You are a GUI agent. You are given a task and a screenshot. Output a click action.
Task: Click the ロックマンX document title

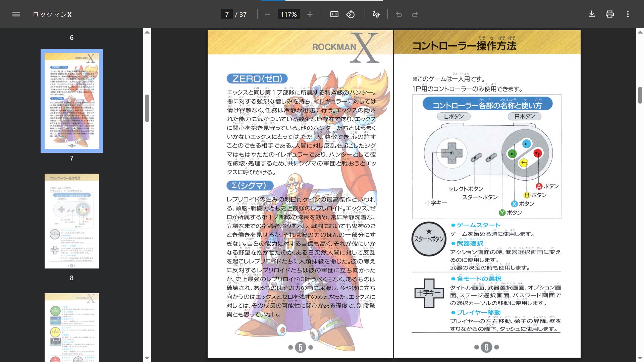click(52, 14)
